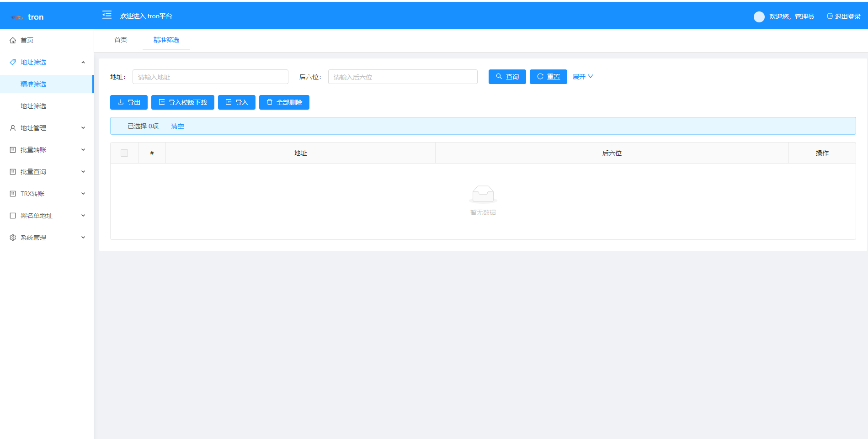
Task: Click the 地址筛选 tag icon
Action: point(13,62)
